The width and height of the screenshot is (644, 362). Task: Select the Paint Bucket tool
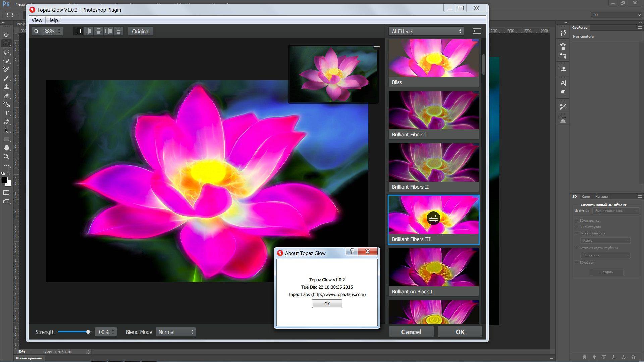pyautogui.click(x=6, y=104)
